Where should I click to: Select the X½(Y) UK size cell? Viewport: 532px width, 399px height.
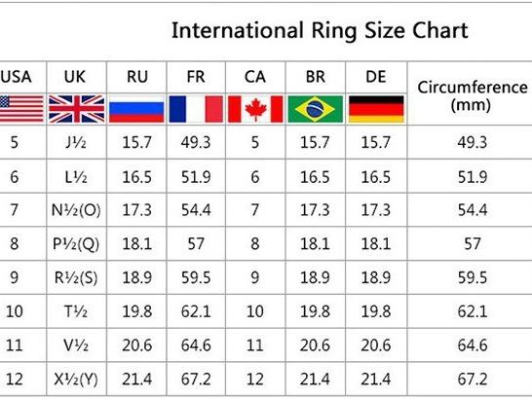(76, 379)
